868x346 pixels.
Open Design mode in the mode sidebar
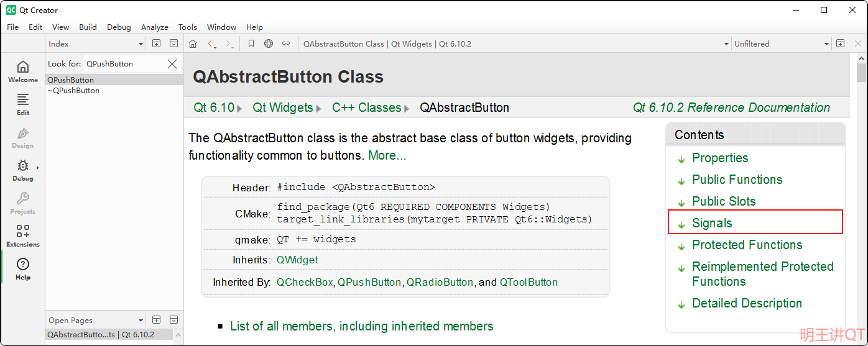click(23, 137)
